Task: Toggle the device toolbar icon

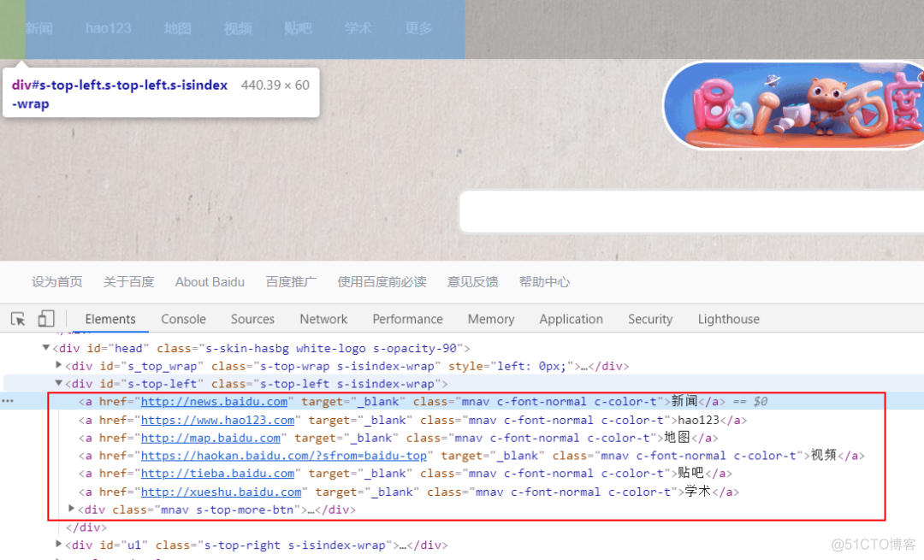Action: 46,319
